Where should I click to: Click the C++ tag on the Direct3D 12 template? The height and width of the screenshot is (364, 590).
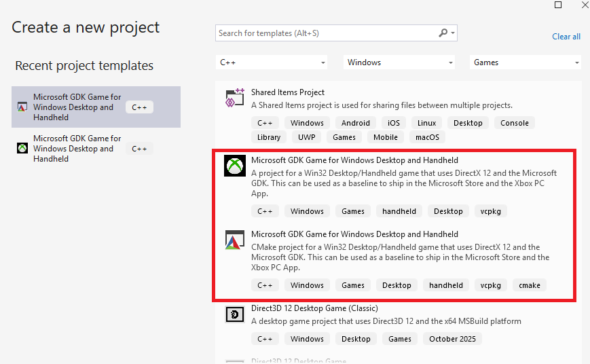point(265,339)
